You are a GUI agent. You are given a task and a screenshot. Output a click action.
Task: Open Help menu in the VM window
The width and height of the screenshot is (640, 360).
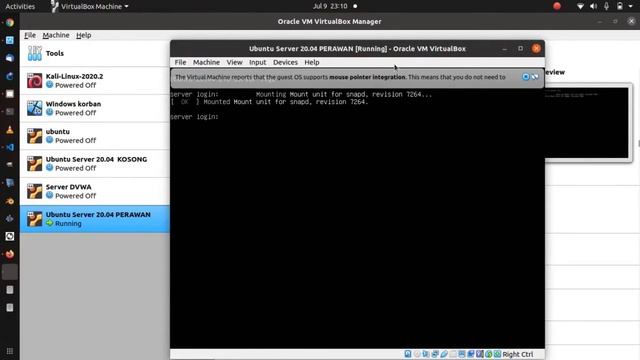pos(312,62)
